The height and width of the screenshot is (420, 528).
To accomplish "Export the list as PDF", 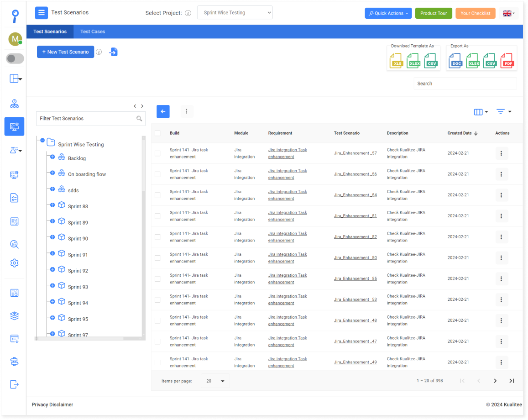I will coord(507,60).
